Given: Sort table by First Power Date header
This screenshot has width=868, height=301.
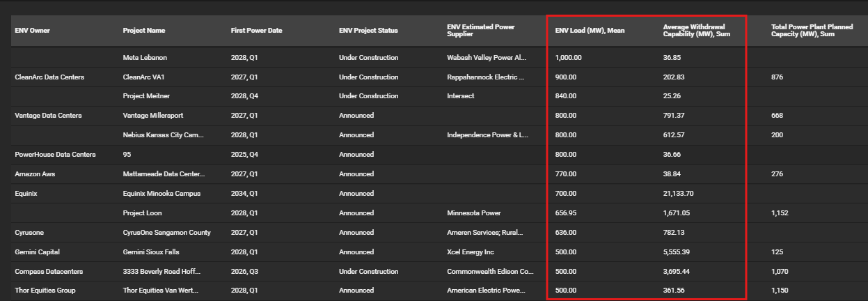Looking at the screenshot, I should tap(256, 31).
